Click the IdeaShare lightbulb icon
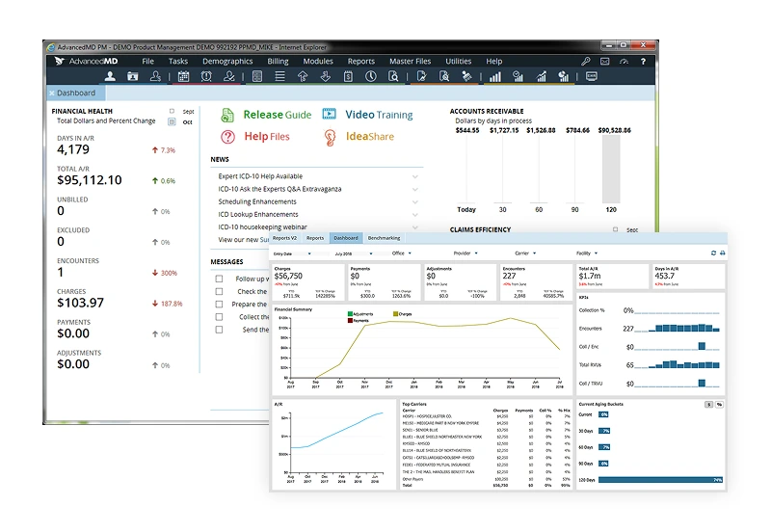The width and height of the screenshot is (771, 532). (x=330, y=137)
